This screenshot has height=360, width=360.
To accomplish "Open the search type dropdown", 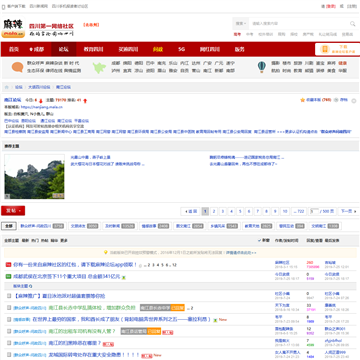I will (x=241, y=24).
